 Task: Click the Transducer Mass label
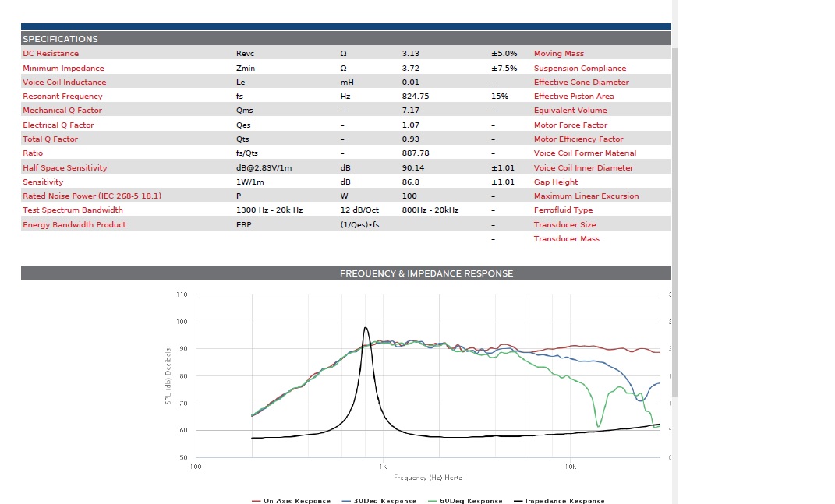pos(567,239)
